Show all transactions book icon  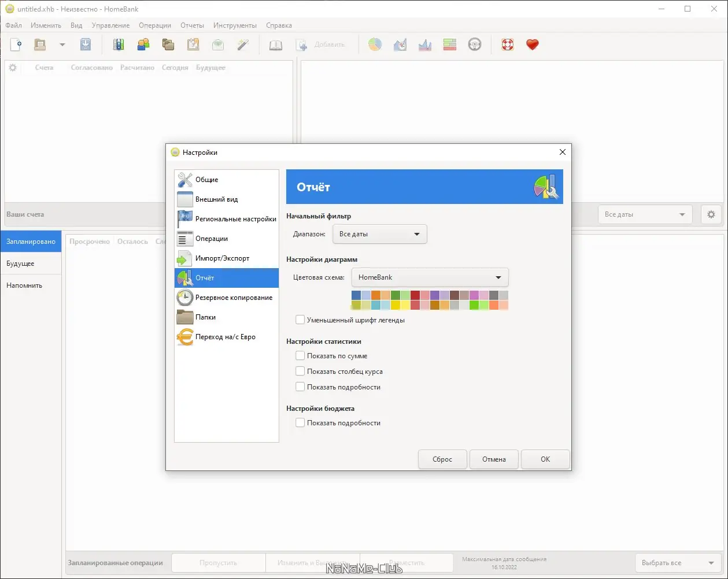[x=276, y=44]
